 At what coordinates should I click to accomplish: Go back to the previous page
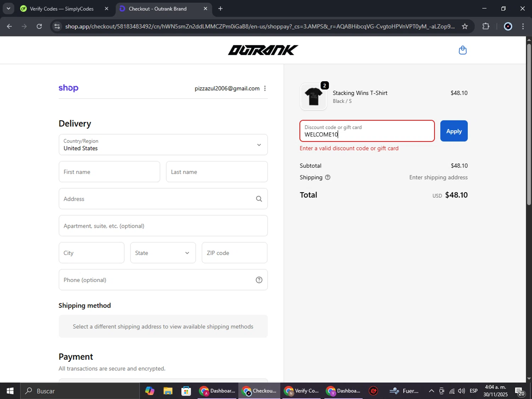(x=10, y=26)
